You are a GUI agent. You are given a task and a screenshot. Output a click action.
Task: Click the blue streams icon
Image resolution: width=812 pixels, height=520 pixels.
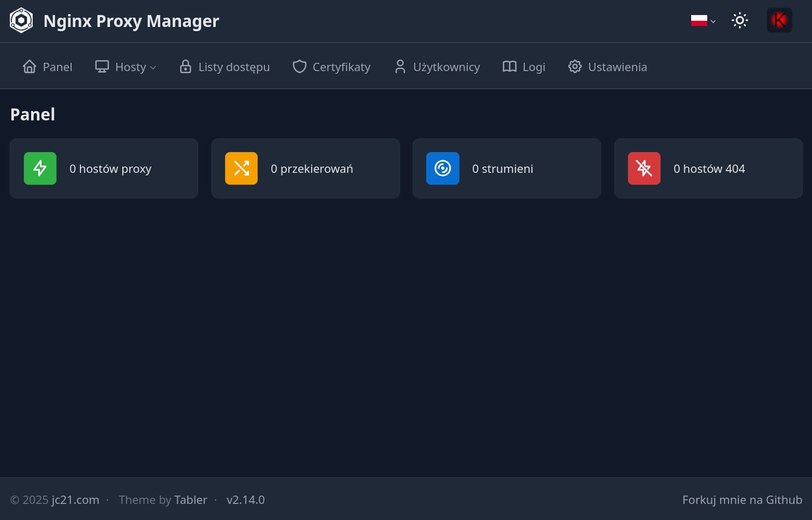point(443,168)
